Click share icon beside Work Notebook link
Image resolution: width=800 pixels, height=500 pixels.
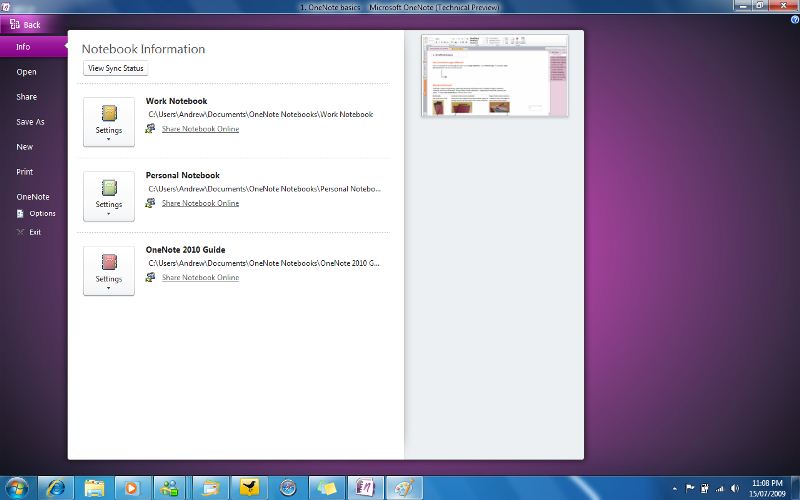click(150, 129)
